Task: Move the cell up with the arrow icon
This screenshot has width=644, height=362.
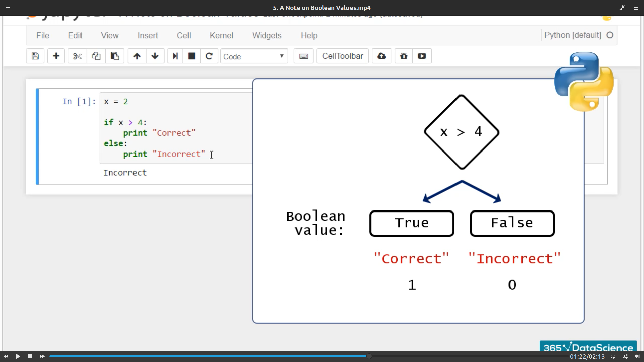Action: click(137, 56)
